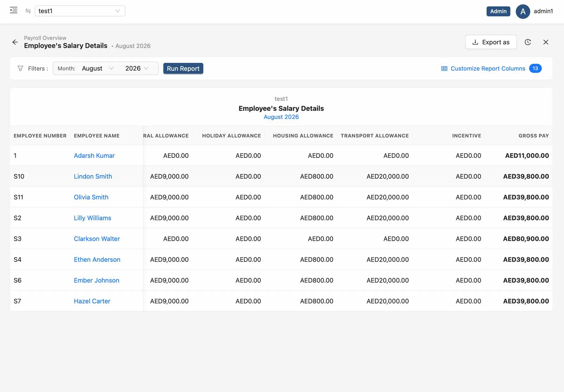564x392 pixels.
Task: Click the Filters funnel icon
Action: pyautogui.click(x=20, y=68)
